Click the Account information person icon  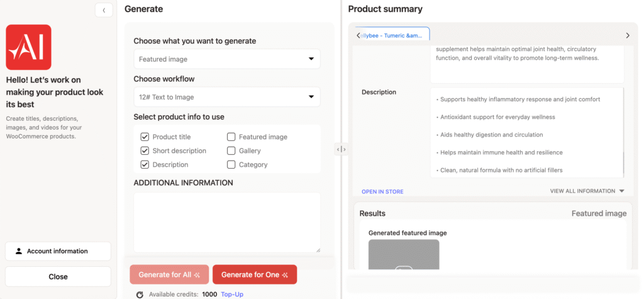(19, 251)
